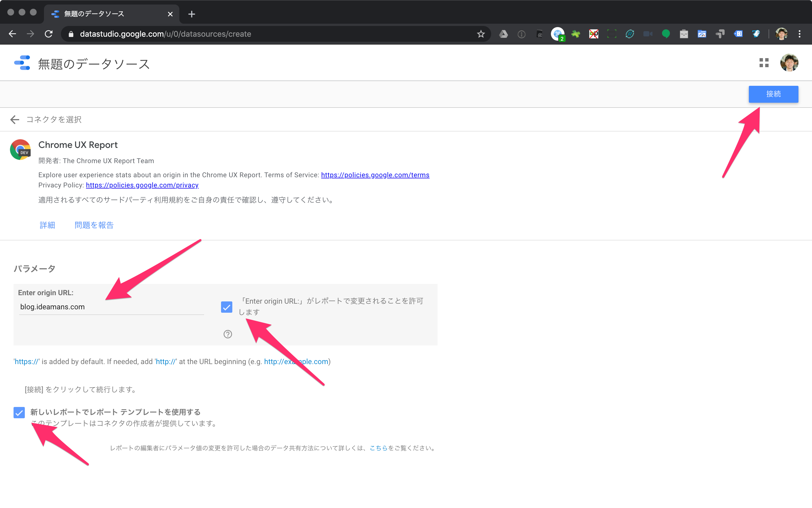812x508 pixels.
Task: Bookmark this page with the star icon
Action: [x=481, y=34]
